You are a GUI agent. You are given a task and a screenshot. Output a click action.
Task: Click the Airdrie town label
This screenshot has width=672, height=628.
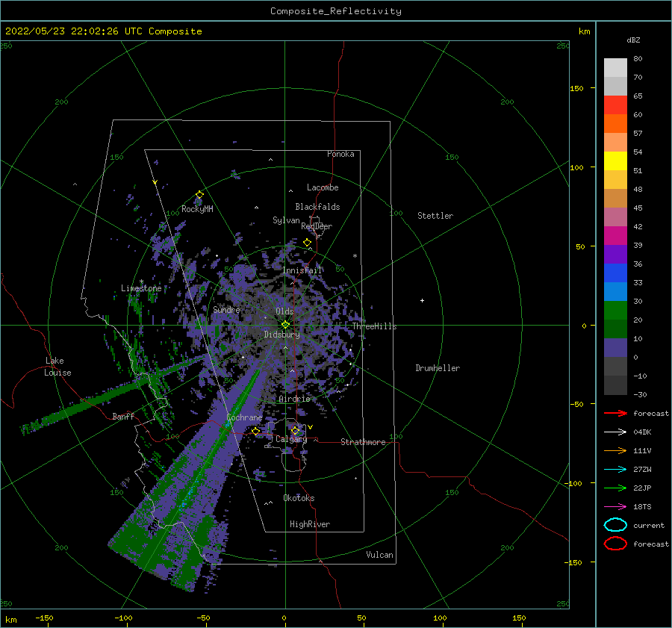pyautogui.click(x=294, y=399)
